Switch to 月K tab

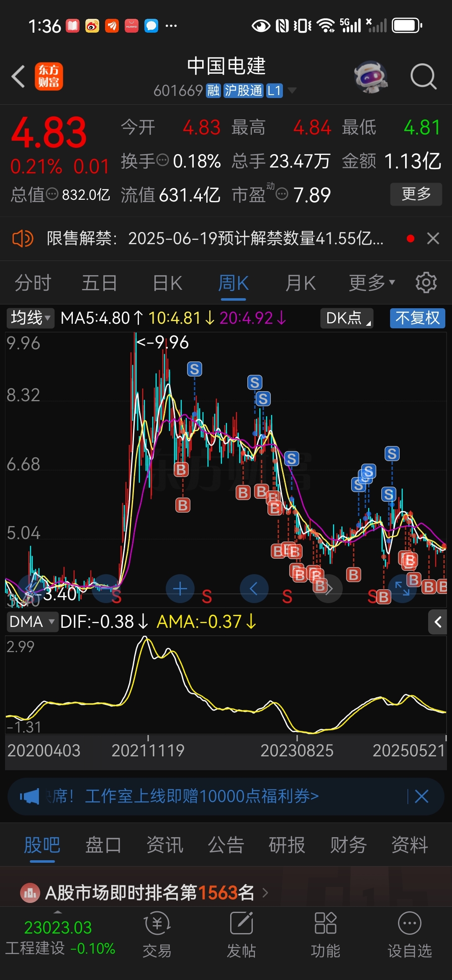tap(300, 283)
